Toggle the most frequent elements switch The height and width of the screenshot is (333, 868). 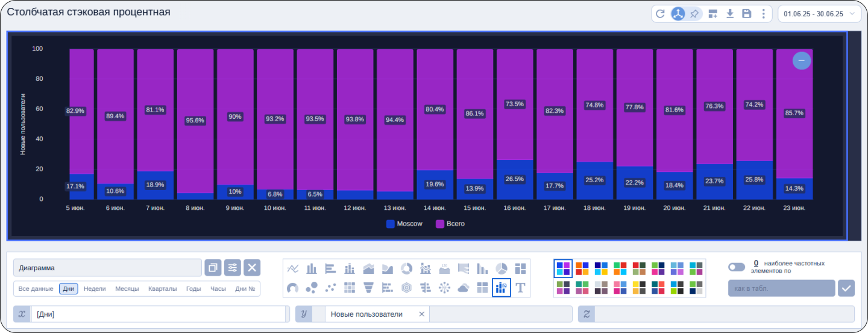pos(736,267)
